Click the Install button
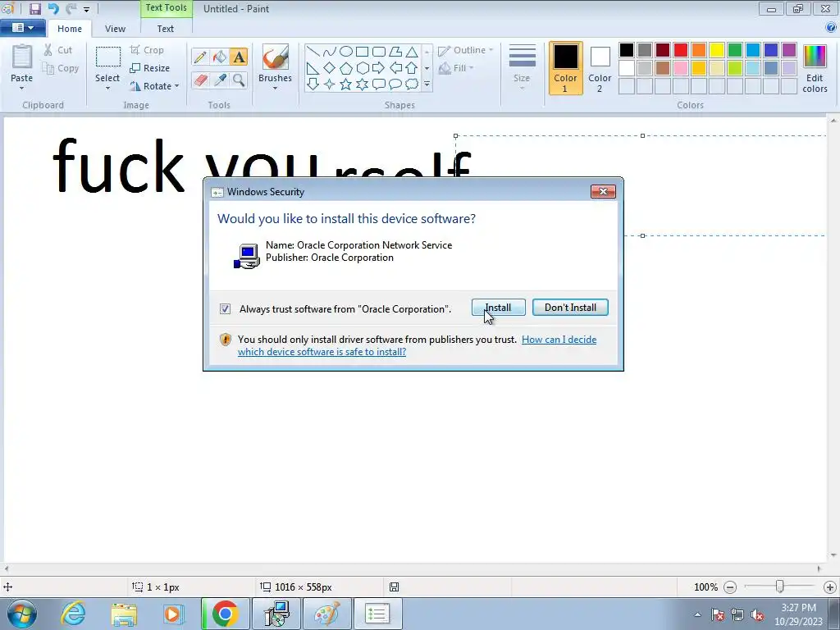Screen dimensions: 840x630 click(x=499, y=308)
